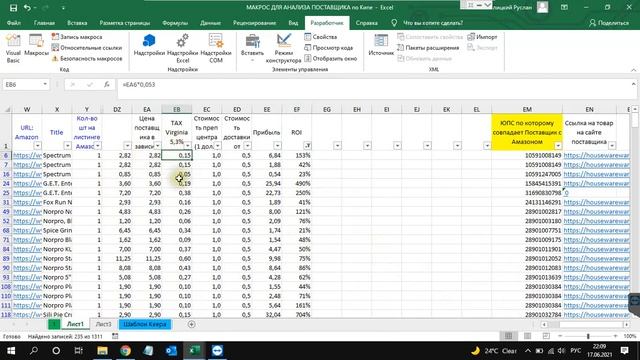This screenshot has height=360, width=640.
Task: Select ROI cell showing 490%
Action: click(x=297, y=184)
